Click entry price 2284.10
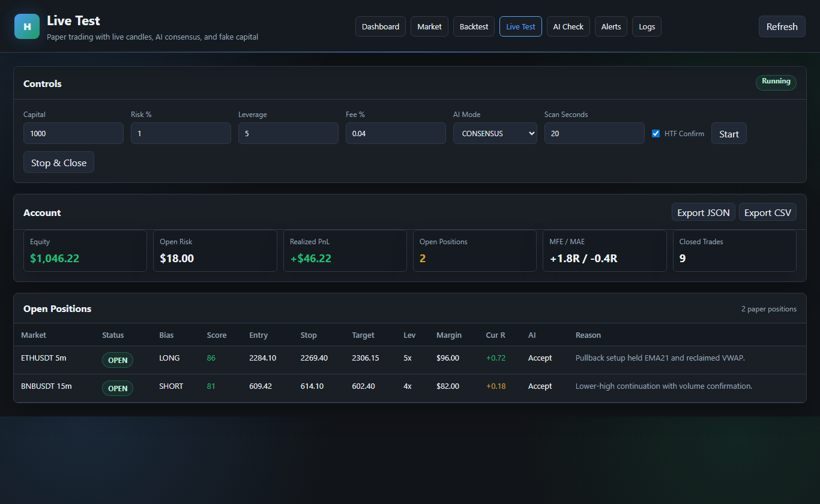Viewport: 820px width, 504px height. pyautogui.click(x=263, y=358)
